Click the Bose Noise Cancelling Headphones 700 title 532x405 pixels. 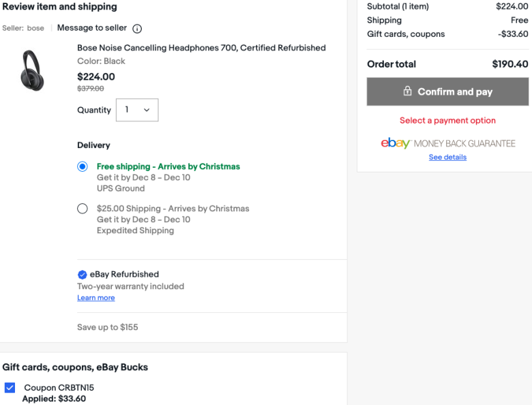pos(201,48)
